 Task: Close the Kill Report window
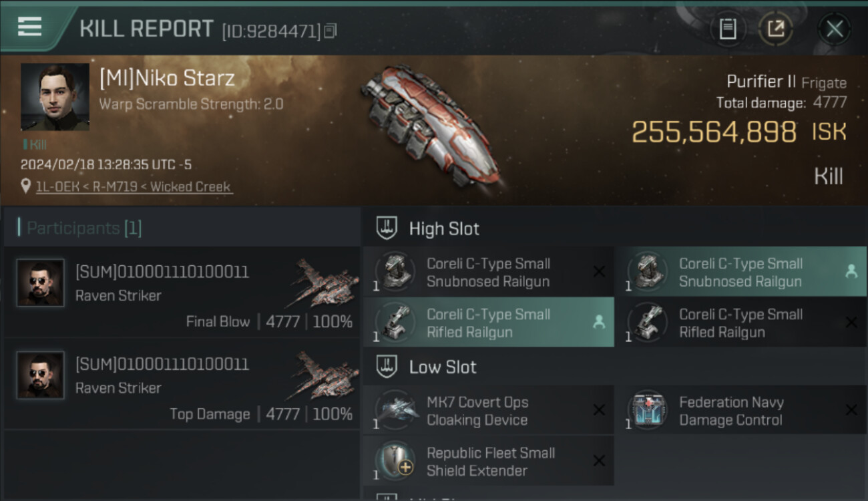pyautogui.click(x=835, y=29)
